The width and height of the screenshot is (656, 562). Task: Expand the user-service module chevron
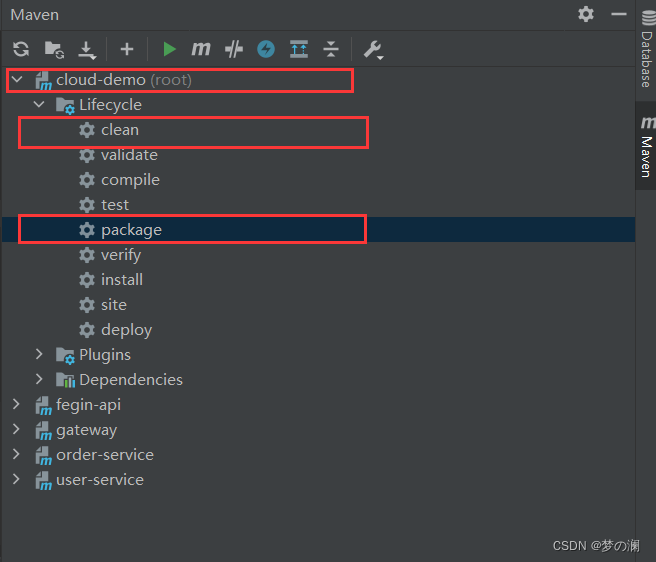(x=16, y=479)
